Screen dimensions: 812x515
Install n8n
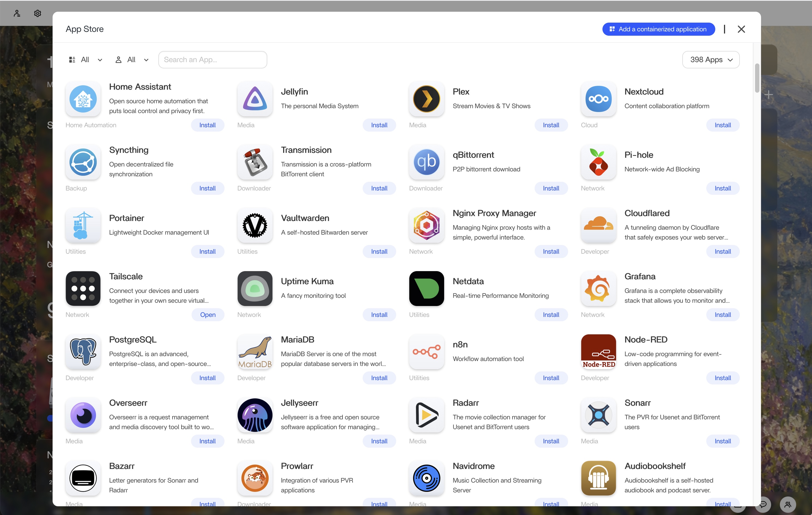tap(551, 378)
